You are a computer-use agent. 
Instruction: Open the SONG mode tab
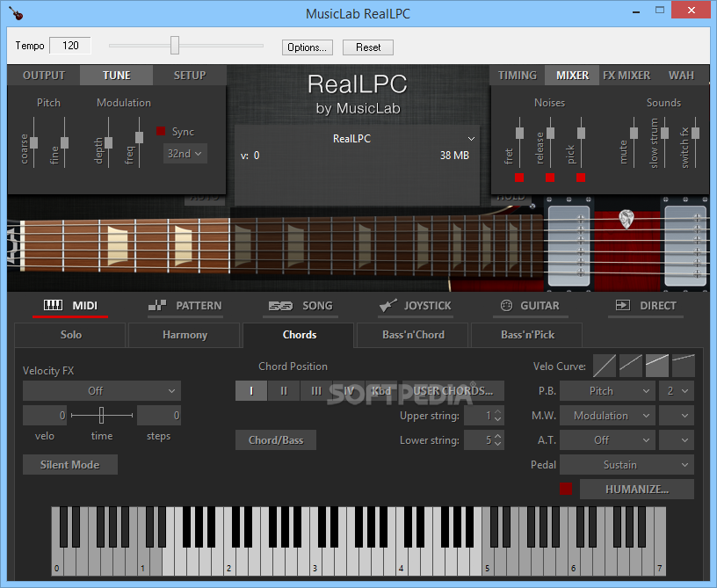(301, 306)
